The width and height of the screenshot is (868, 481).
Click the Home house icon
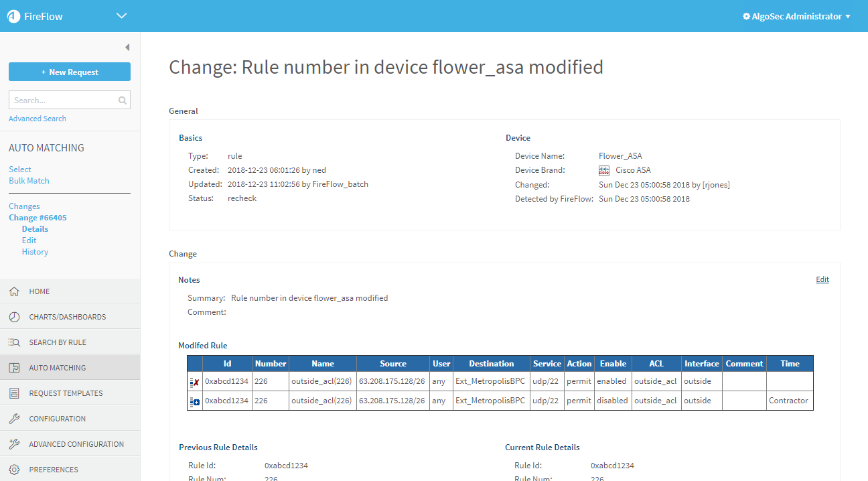(x=14, y=292)
